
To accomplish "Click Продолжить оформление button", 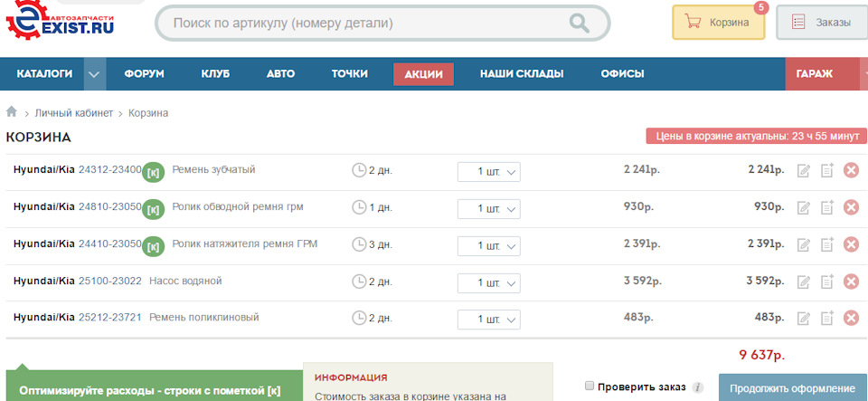I will 792,387.
